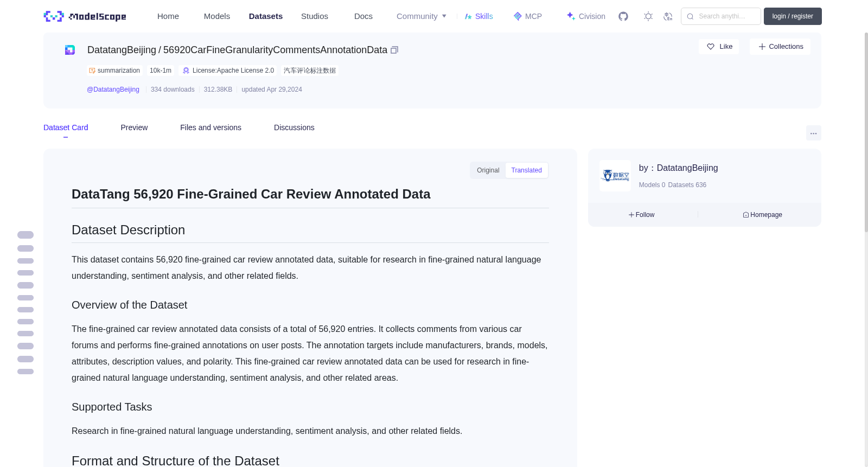This screenshot has height=467, width=868.
Task: Show the Original dataset card text
Action: [488, 170]
